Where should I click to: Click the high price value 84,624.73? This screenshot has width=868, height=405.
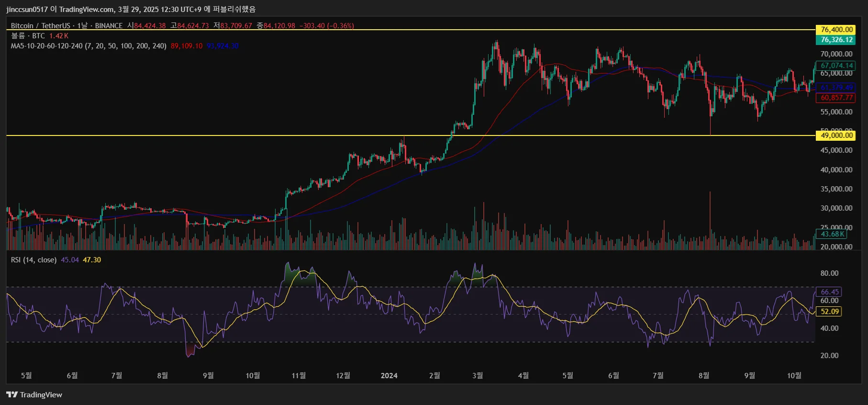point(193,26)
